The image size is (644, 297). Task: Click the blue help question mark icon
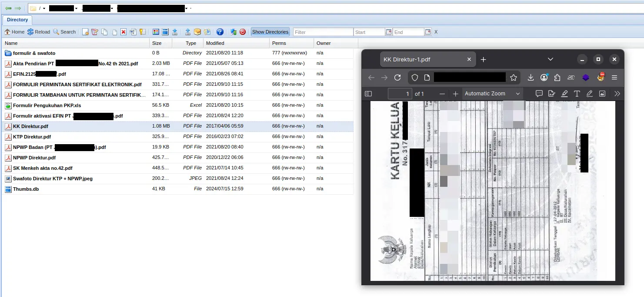click(x=220, y=32)
